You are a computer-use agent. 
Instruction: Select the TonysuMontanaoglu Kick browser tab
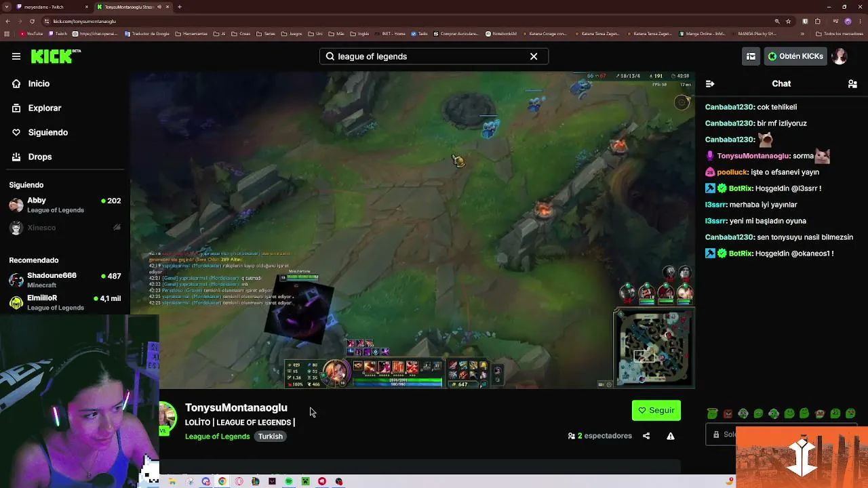click(x=132, y=7)
